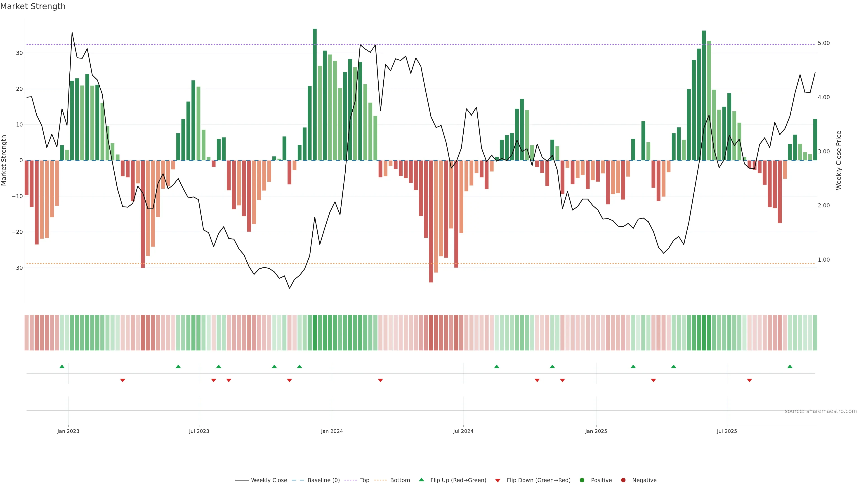Click the Jan 2024 x-axis label
Viewport: 868px width, 488px height.
[x=332, y=431]
